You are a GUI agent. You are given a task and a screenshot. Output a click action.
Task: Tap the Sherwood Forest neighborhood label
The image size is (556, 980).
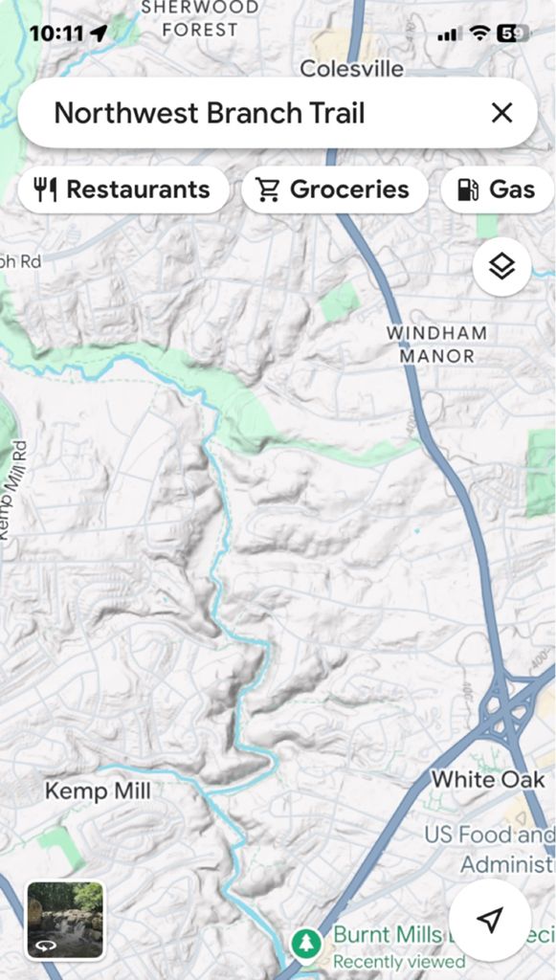coord(199,18)
